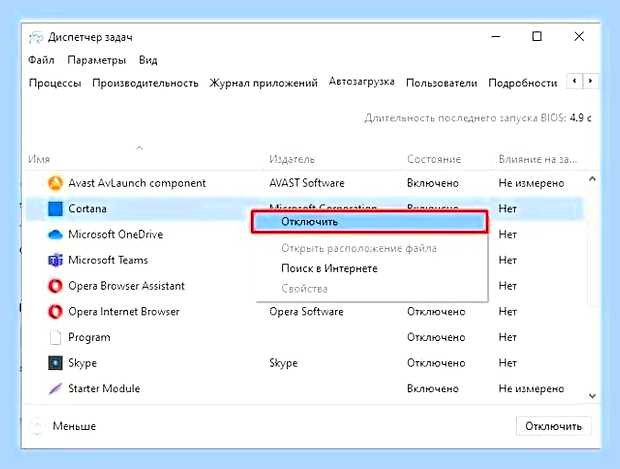Click the Нет impact of Cortana row
Viewport: 620px width, 469px height.
click(x=507, y=209)
